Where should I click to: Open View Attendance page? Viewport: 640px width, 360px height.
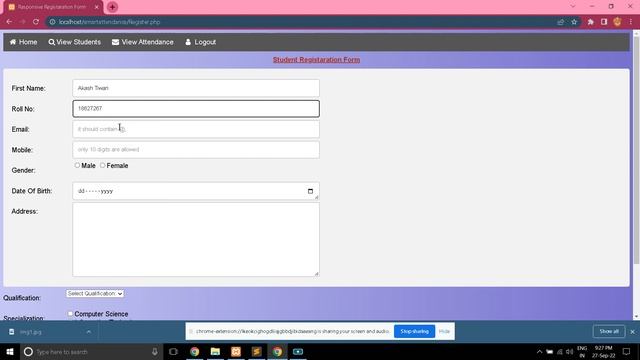(x=142, y=42)
